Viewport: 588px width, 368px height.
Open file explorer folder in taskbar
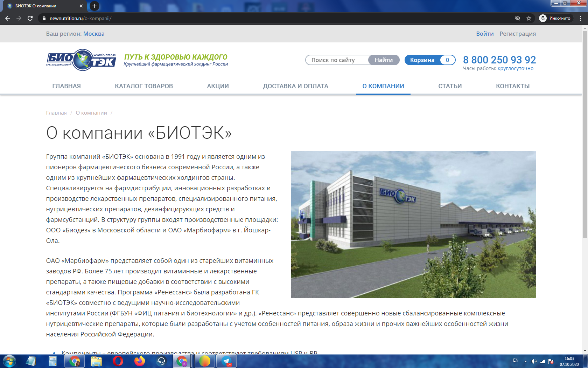(x=96, y=361)
